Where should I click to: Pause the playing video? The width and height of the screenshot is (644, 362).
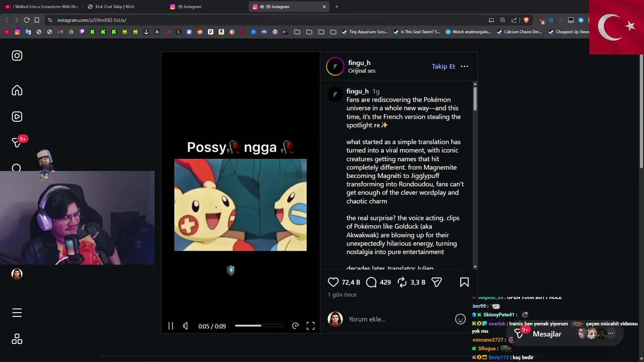tap(171, 326)
